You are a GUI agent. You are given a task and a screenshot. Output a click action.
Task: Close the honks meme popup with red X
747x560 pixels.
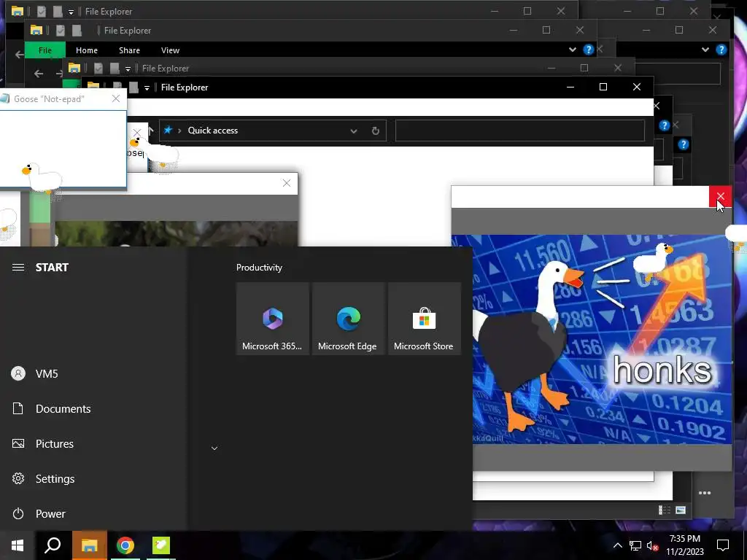[x=720, y=196]
